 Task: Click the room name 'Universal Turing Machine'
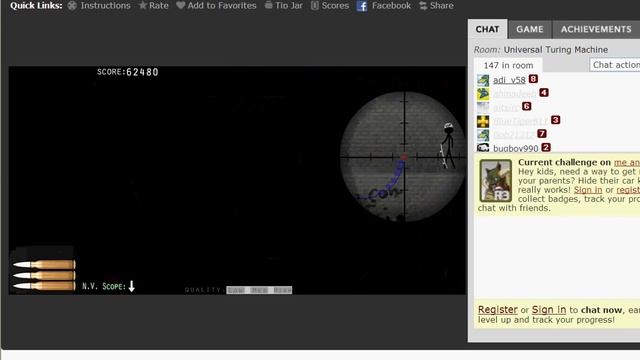556,50
